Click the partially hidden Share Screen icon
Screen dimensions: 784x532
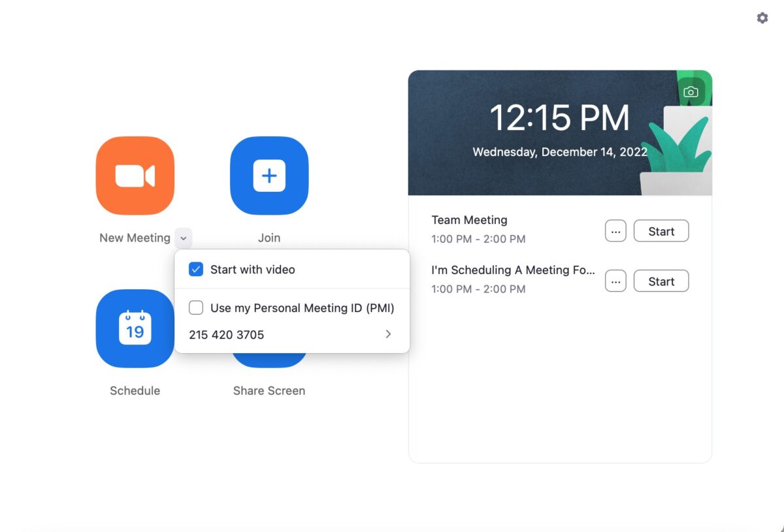click(269, 361)
